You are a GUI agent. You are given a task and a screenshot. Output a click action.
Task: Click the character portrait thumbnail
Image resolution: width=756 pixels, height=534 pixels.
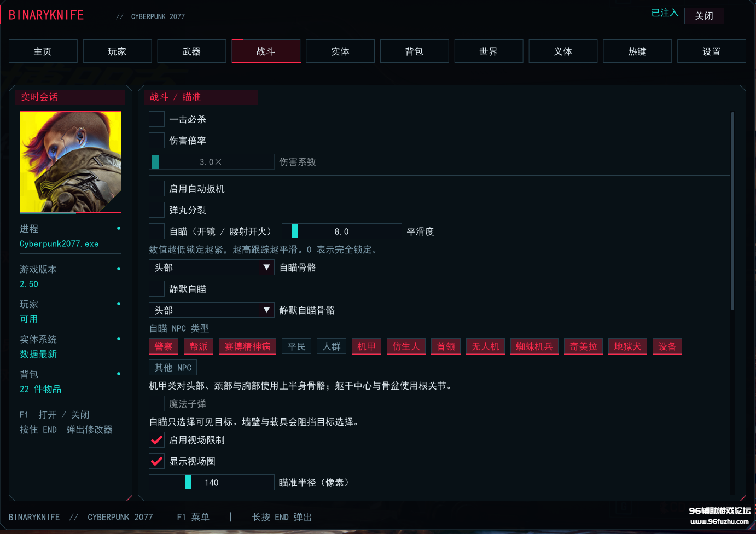tap(71, 162)
